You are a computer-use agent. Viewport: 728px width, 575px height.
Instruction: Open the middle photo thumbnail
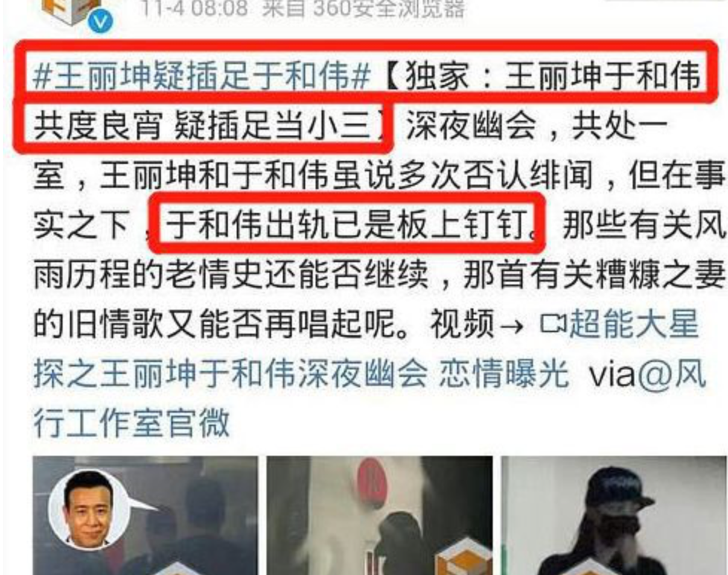click(x=380, y=515)
